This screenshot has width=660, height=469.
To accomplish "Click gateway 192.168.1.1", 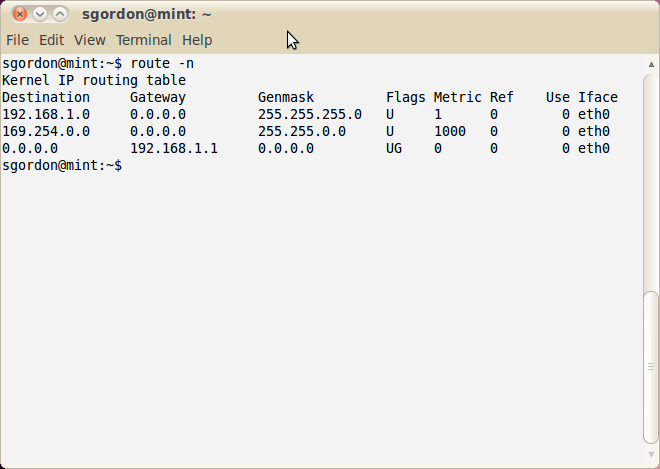I will [x=174, y=149].
